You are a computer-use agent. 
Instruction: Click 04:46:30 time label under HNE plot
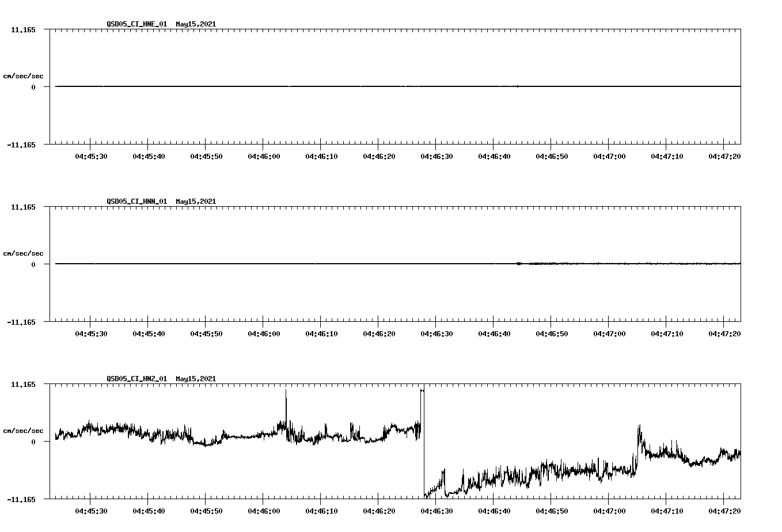pos(436,156)
